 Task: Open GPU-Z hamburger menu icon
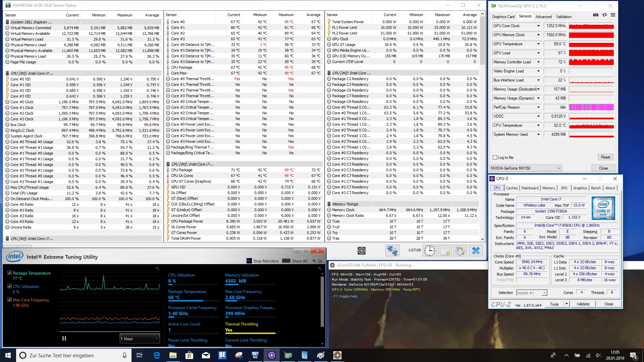pyautogui.click(x=613, y=15)
